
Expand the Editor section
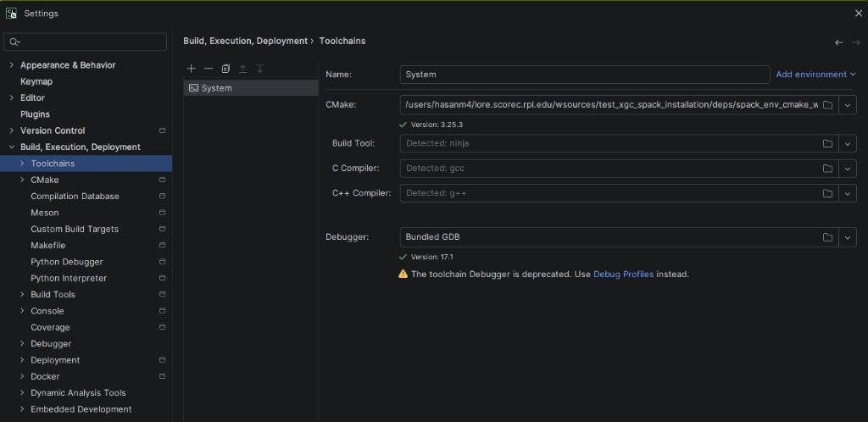pyautogui.click(x=12, y=98)
